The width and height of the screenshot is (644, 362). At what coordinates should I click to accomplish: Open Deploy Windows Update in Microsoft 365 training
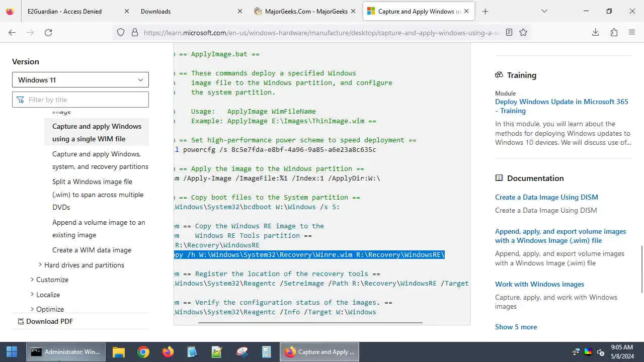tap(561, 106)
